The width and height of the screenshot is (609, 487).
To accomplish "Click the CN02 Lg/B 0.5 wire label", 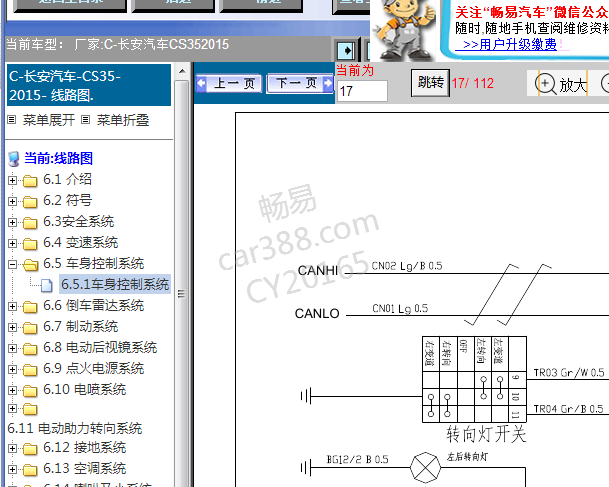I will 407,266.
